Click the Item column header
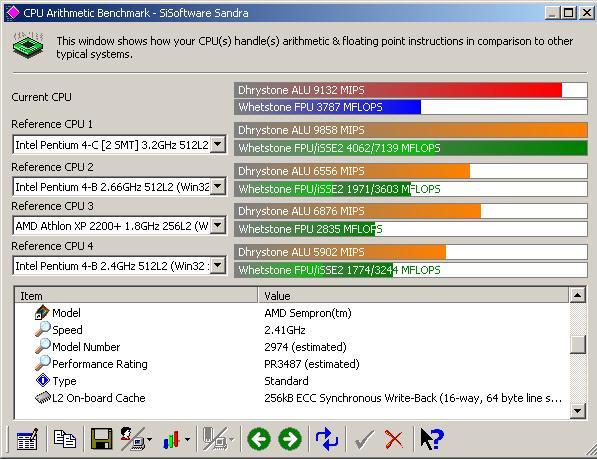Screen dimensions: 597x459 tap(136, 296)
